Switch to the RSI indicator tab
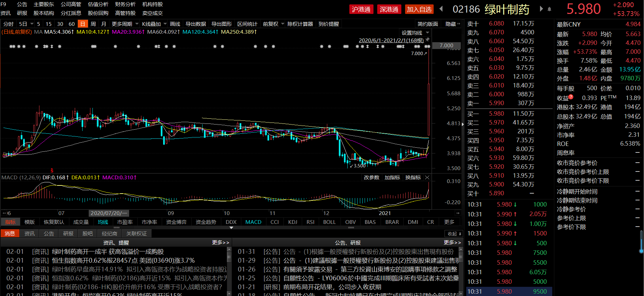The height and width of the screenshot is (296, 644). tap(310, 222)
